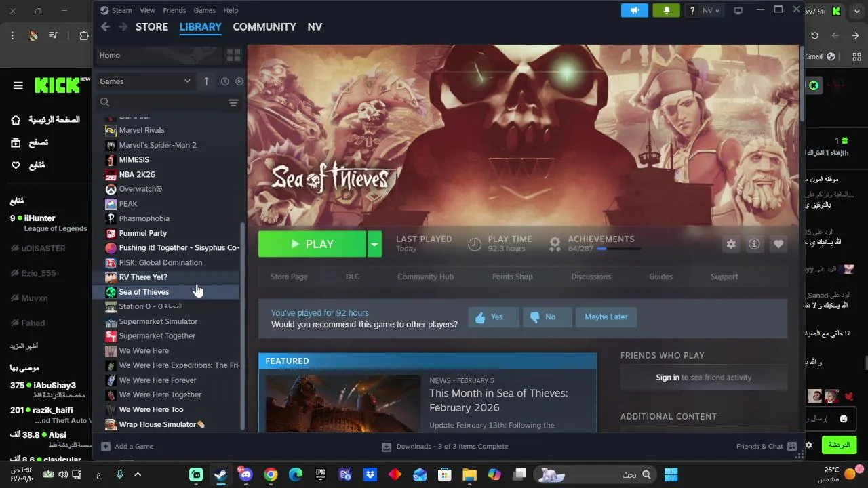
Task: Open the View menu
Action: point(147,10)
